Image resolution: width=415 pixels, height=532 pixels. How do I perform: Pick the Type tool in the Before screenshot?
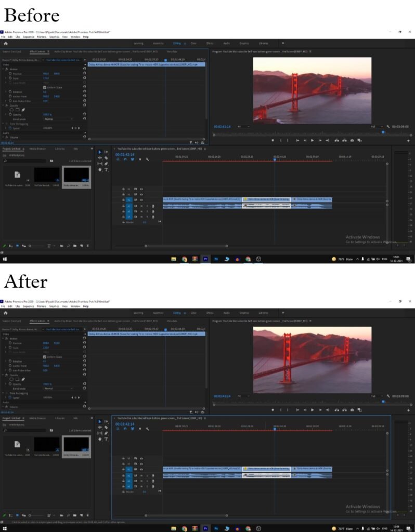[x=106, y=169]
